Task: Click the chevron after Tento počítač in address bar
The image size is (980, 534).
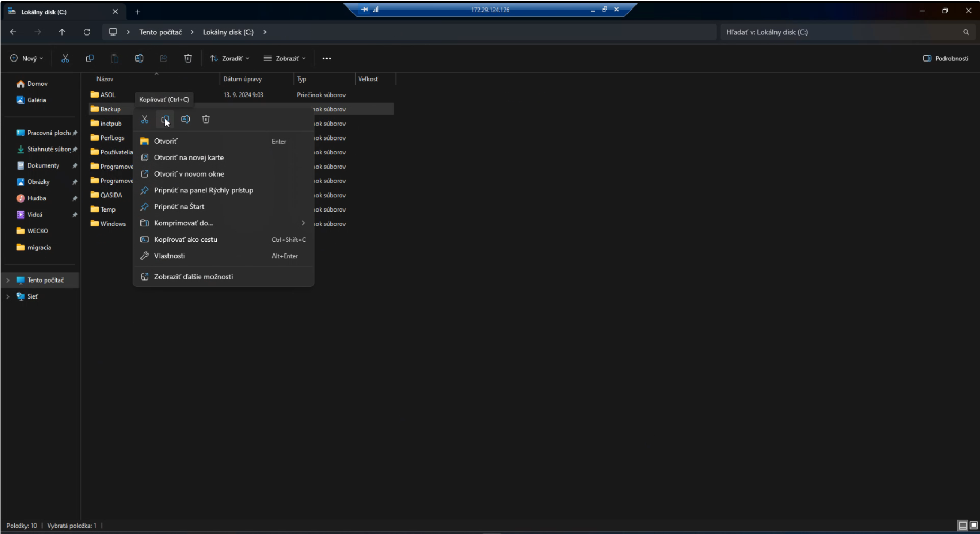Action: pyautogui.click(x=192, y=32)
